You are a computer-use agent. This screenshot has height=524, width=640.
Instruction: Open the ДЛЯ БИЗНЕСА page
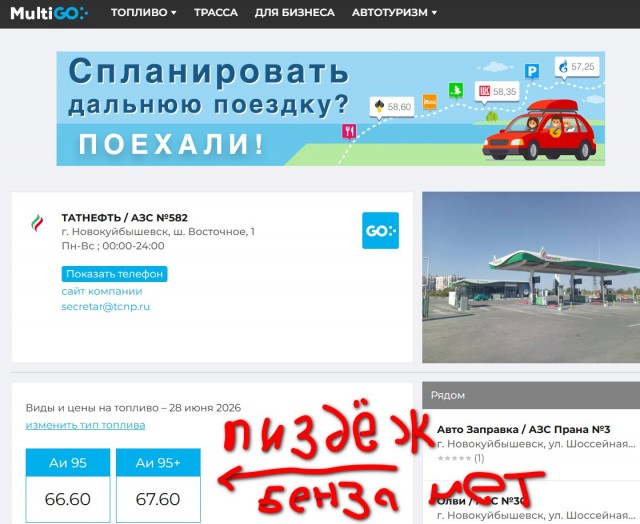[x=295, y=13]
